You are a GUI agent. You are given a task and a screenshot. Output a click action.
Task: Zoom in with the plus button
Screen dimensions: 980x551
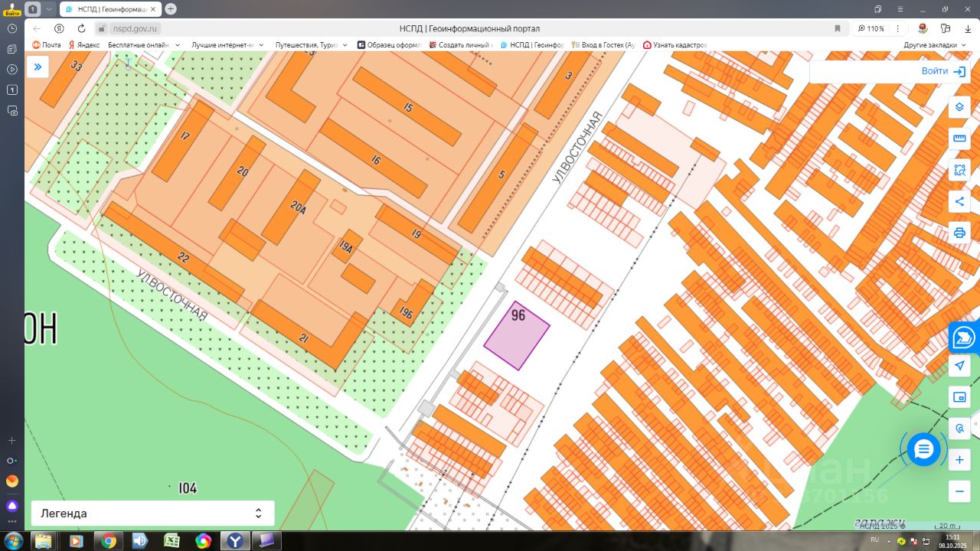959,460
